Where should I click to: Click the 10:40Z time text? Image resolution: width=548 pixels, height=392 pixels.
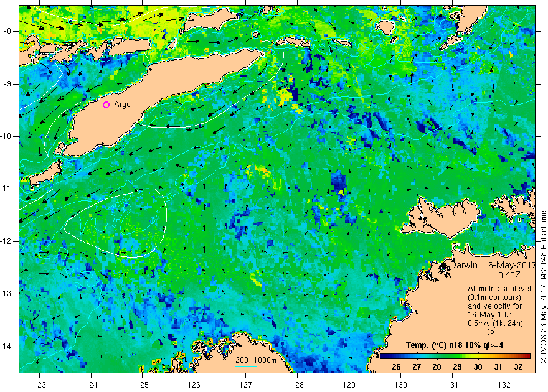(x=507, y=275)
